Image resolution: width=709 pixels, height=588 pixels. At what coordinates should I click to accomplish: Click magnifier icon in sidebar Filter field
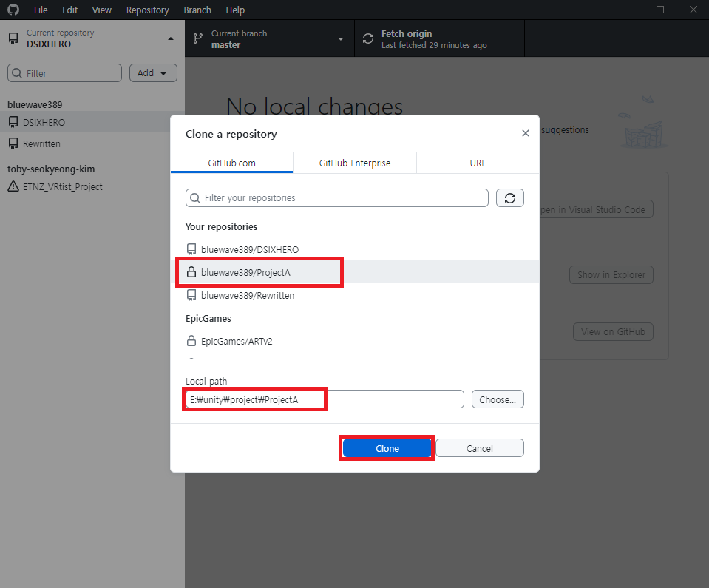[x=17, y=73]
